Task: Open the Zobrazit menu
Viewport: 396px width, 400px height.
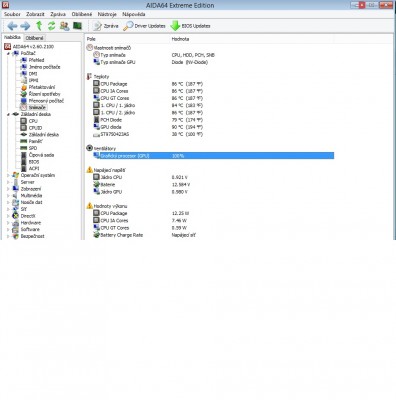Action: point(35,14)
